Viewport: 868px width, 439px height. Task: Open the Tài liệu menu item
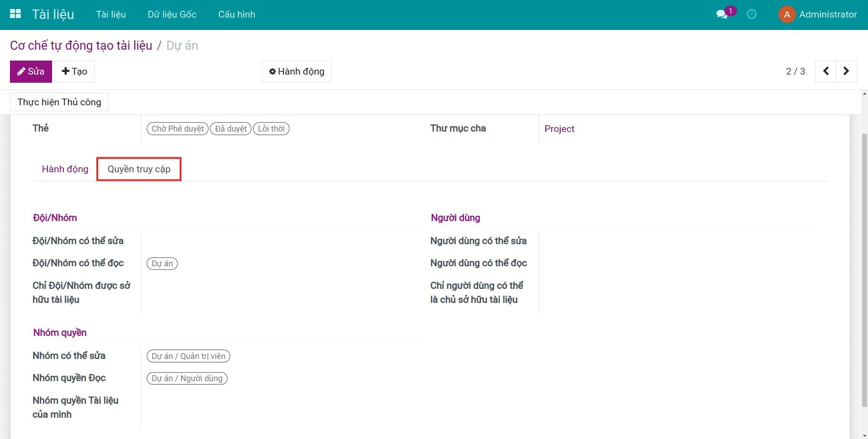tap(111, 14)
